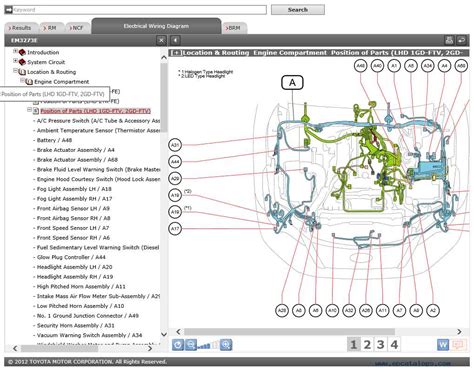Open the Results tab
This screenshot has height=371, width=474.
point(21,28)
